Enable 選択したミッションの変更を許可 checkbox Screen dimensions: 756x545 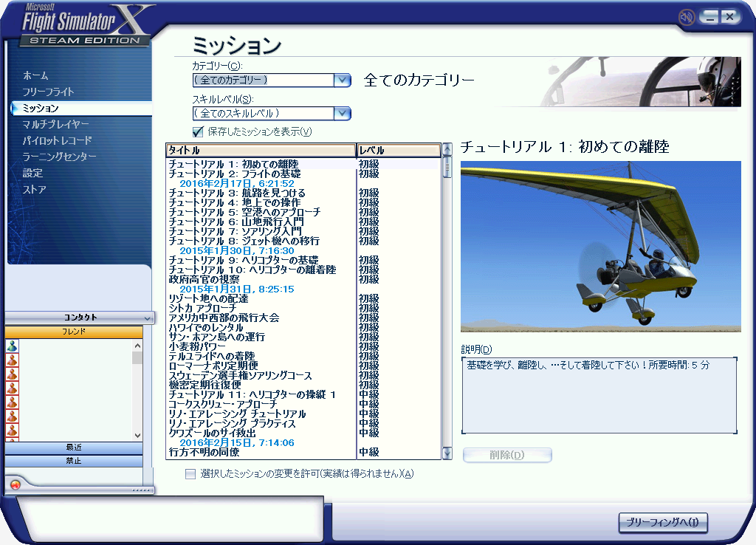[x=190, y=473]
